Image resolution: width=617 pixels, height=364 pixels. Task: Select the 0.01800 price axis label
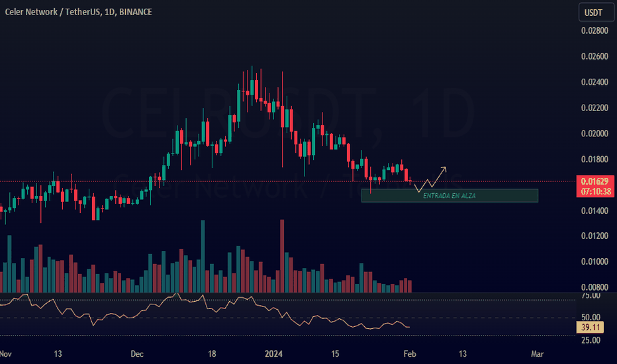pos(594,159)
